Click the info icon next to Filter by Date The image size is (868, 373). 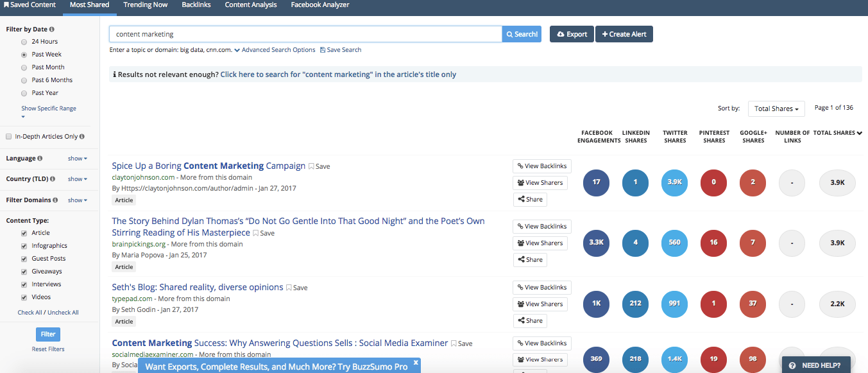click(51, 29)
